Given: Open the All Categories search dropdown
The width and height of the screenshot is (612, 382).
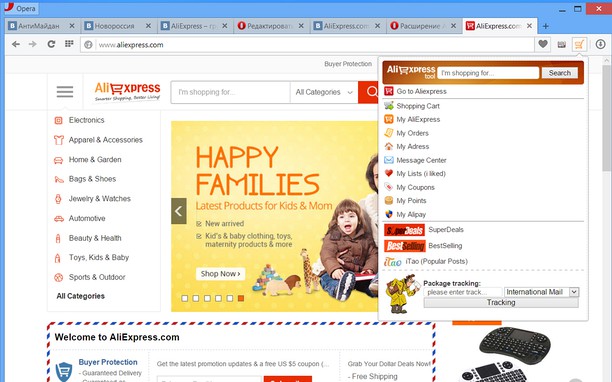Looking at the screenshot, I should 324,92.
